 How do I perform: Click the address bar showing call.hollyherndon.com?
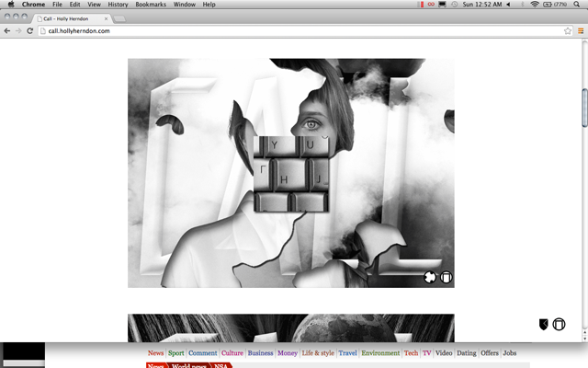coord(276,30)
